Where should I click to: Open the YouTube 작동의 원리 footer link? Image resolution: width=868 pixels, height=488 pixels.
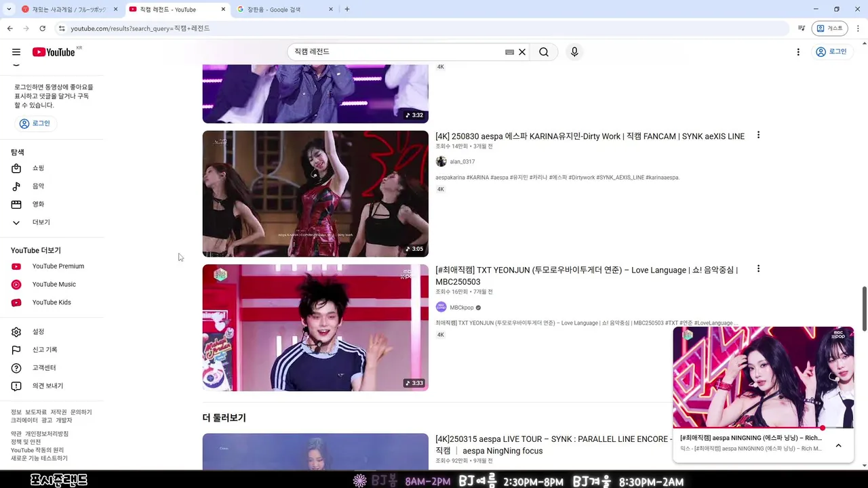point(37,450)
